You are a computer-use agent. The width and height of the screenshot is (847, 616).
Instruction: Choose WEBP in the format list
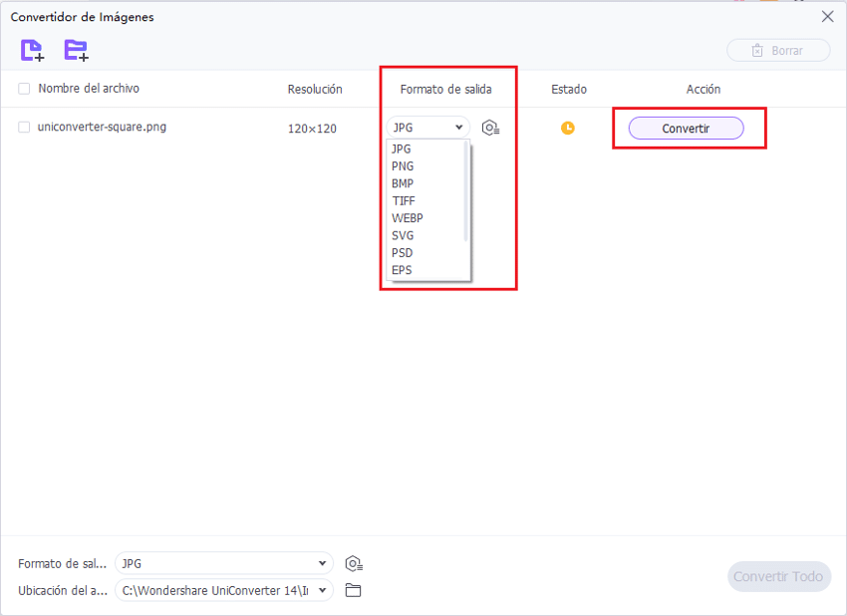click(408, 218)
